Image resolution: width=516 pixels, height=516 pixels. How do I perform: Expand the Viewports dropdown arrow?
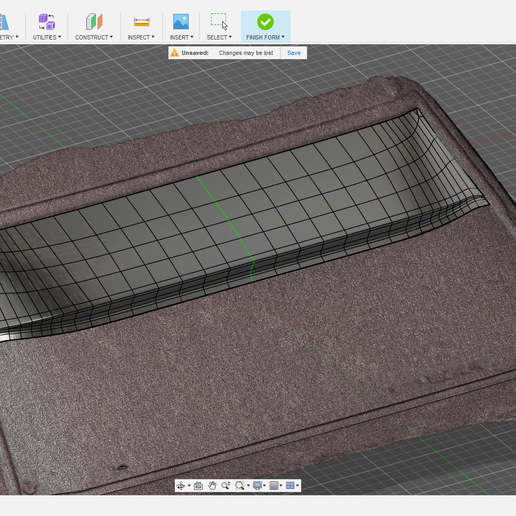click(297, 485)
